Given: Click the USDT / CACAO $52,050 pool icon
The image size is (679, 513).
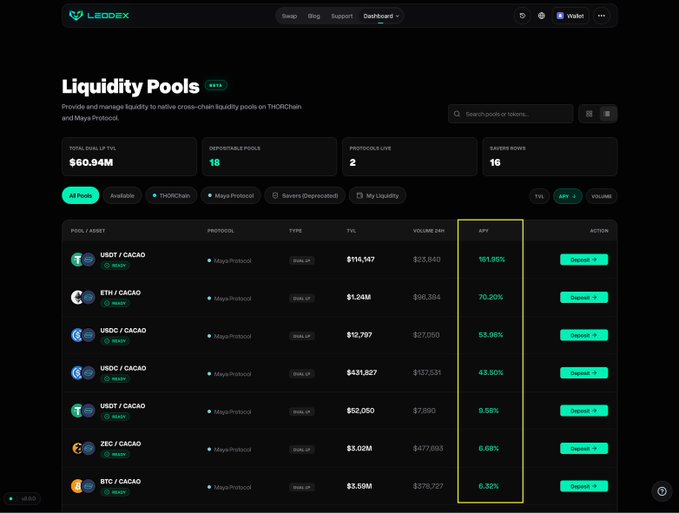Looking at the screenshot, I should pos(83,410).
